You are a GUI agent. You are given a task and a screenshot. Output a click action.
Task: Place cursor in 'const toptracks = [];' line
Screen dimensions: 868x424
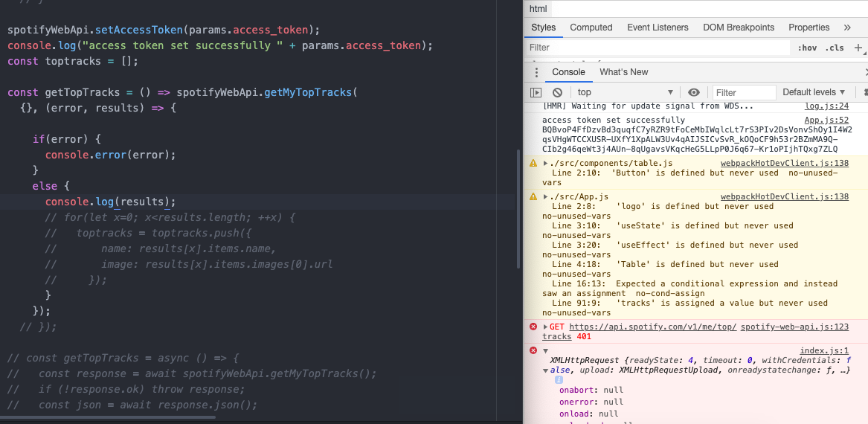[x=72, y=61]
